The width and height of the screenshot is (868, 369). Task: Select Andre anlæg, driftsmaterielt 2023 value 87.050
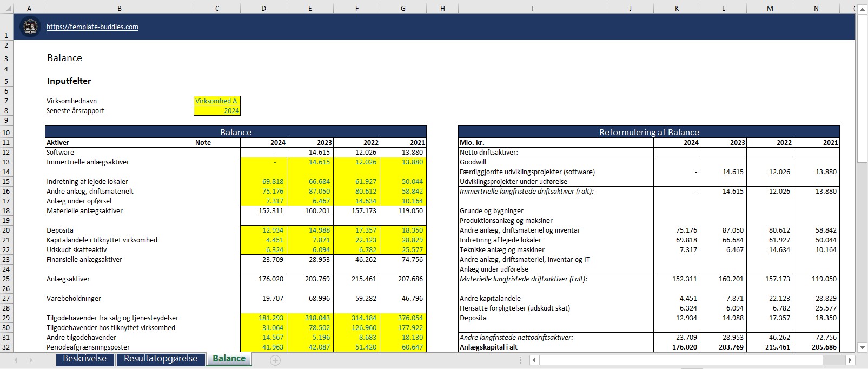[310, 192]
